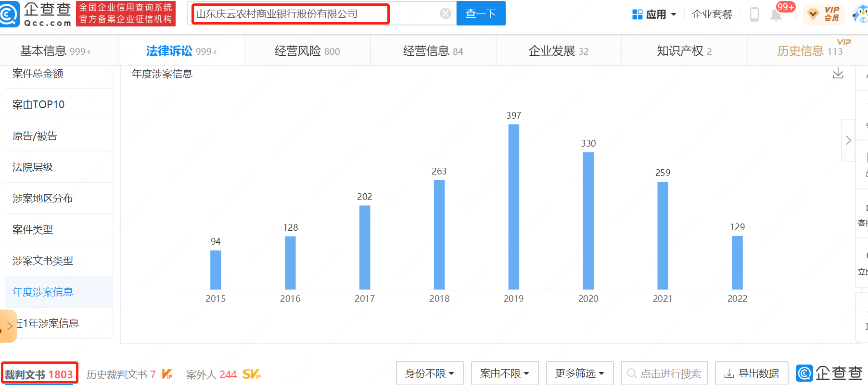Select 法院层级 in the sidebar
The width and height of the screenshot is (868, 385).
(x=59, y=167)
